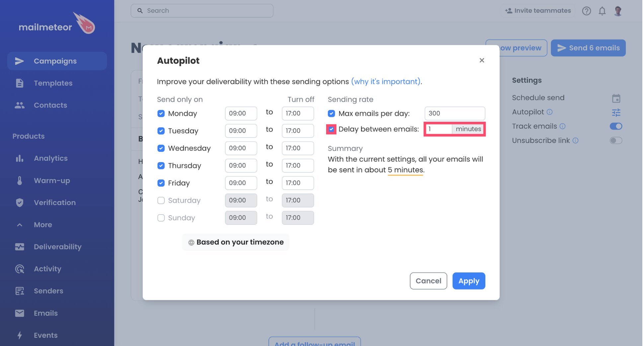Uncheck Wednesday checkbox
This screenshot has height=346, width=644.
(x=161, y=148)
